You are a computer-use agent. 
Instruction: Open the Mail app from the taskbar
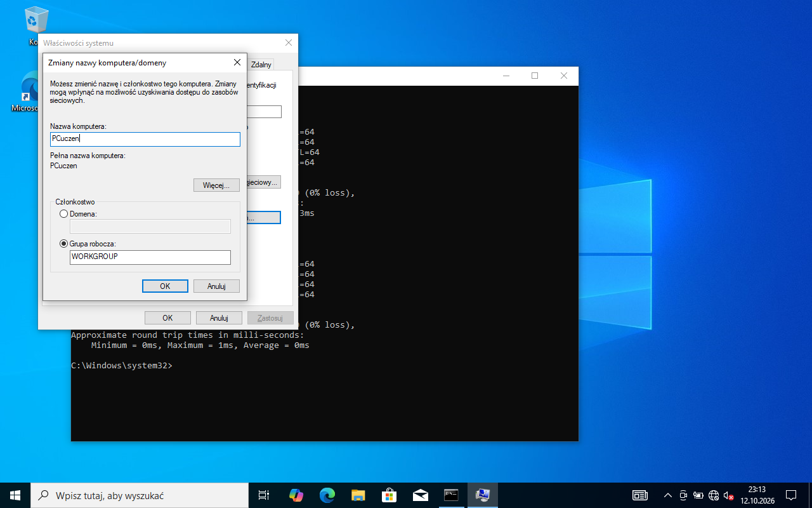pos(420,495)
